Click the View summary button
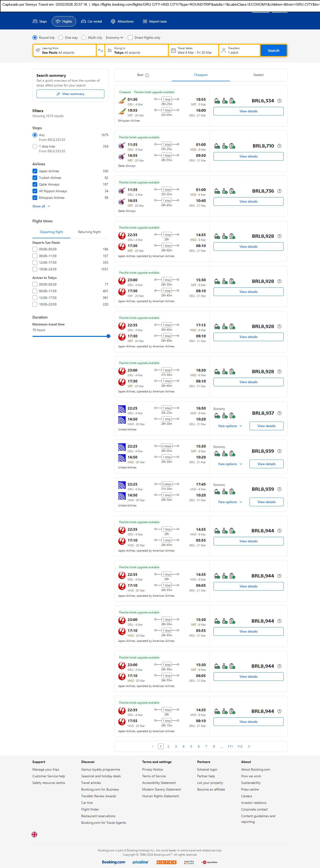 pos(70,94)
